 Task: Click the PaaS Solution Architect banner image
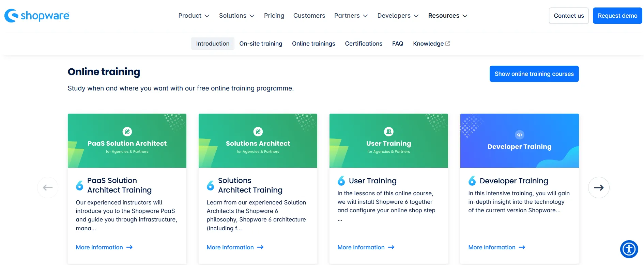(x=127, y=140)
